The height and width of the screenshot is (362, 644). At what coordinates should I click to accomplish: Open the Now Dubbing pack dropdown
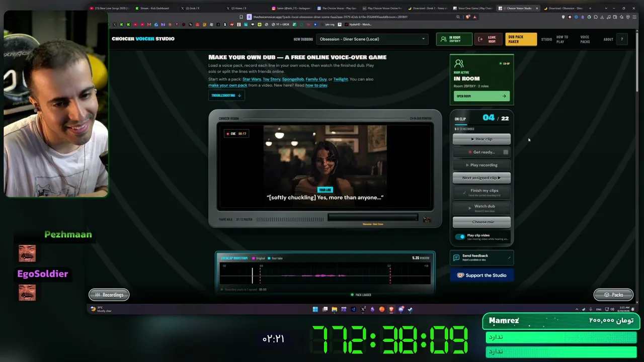tap(372, 39)
